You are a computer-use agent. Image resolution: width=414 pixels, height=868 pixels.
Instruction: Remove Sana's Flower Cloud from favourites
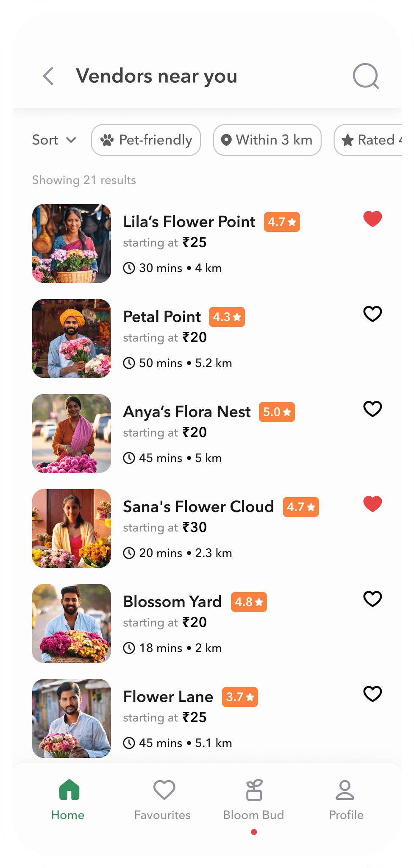coord(373,504)
